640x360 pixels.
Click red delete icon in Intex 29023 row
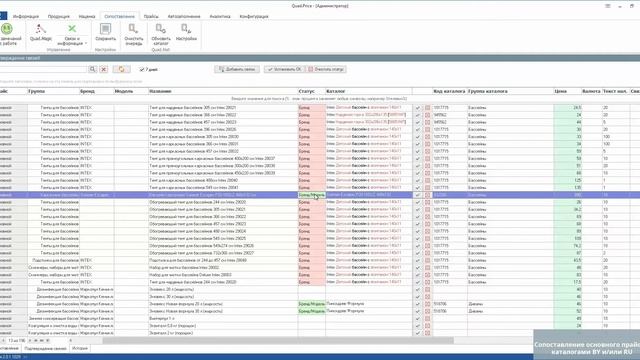pyautogui.click(x=427, y=224)
